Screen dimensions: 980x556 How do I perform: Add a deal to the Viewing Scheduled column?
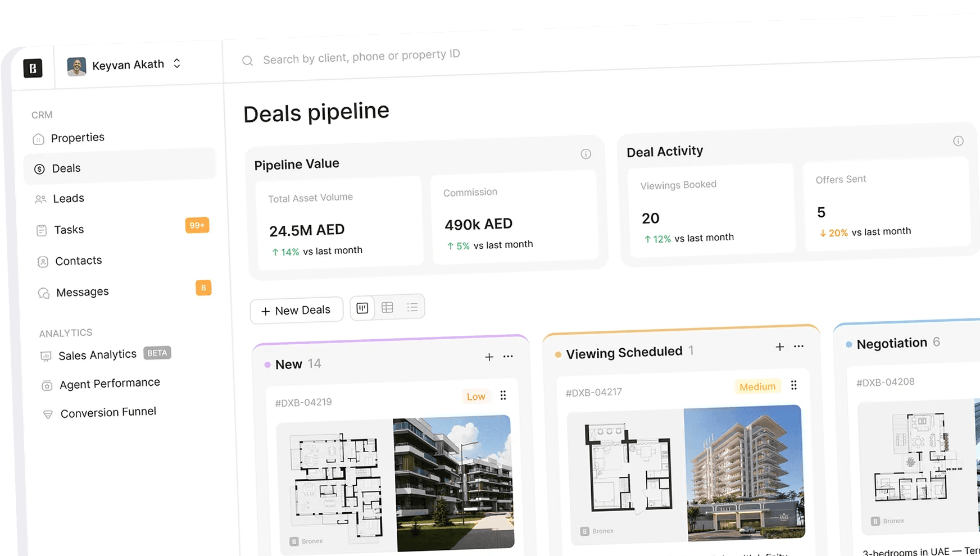(x=780, y=347)
